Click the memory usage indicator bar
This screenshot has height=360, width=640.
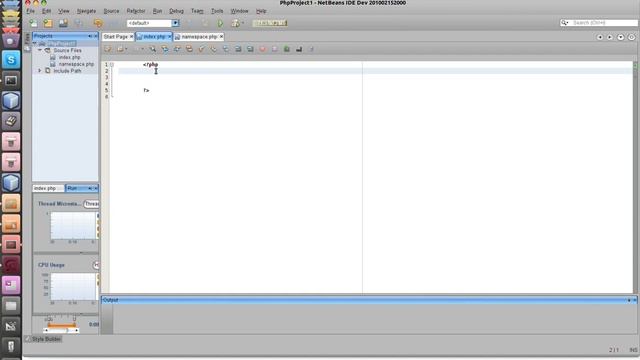(270, 23)
